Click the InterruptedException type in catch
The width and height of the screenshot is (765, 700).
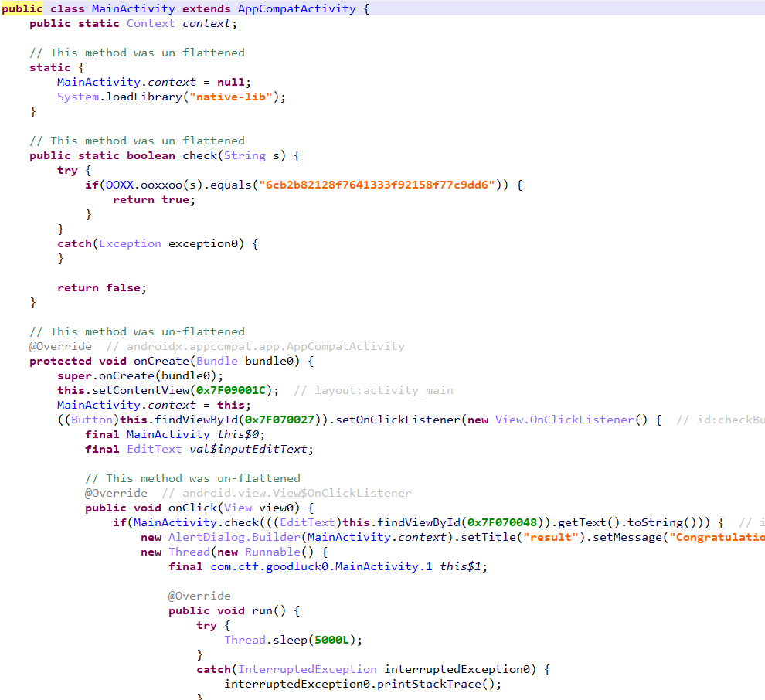[308, 669]
